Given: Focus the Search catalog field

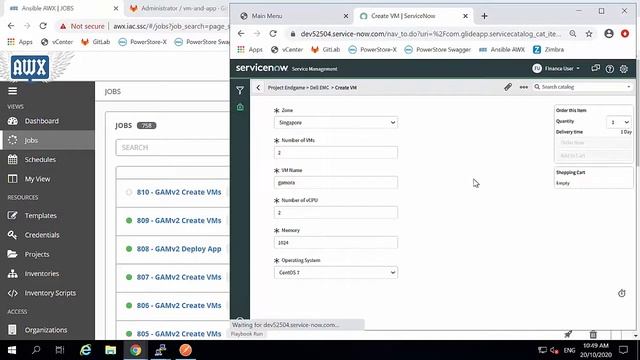Looking at the screenshot, I should 582,87.
